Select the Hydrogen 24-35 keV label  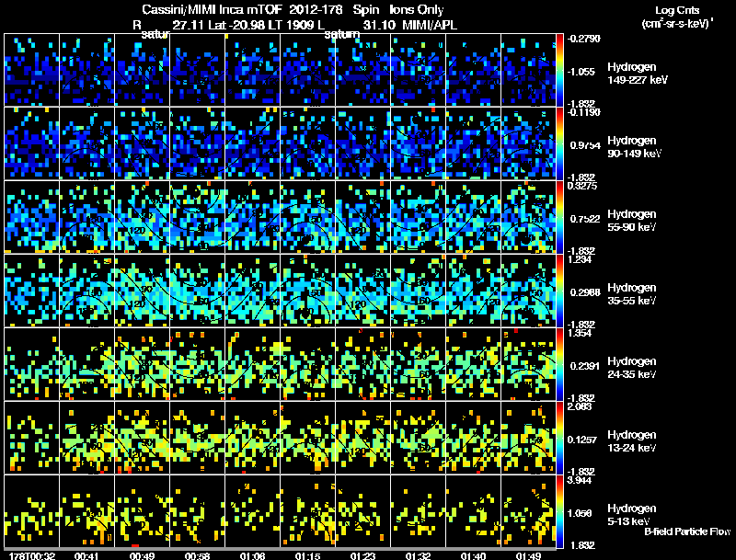631,368
